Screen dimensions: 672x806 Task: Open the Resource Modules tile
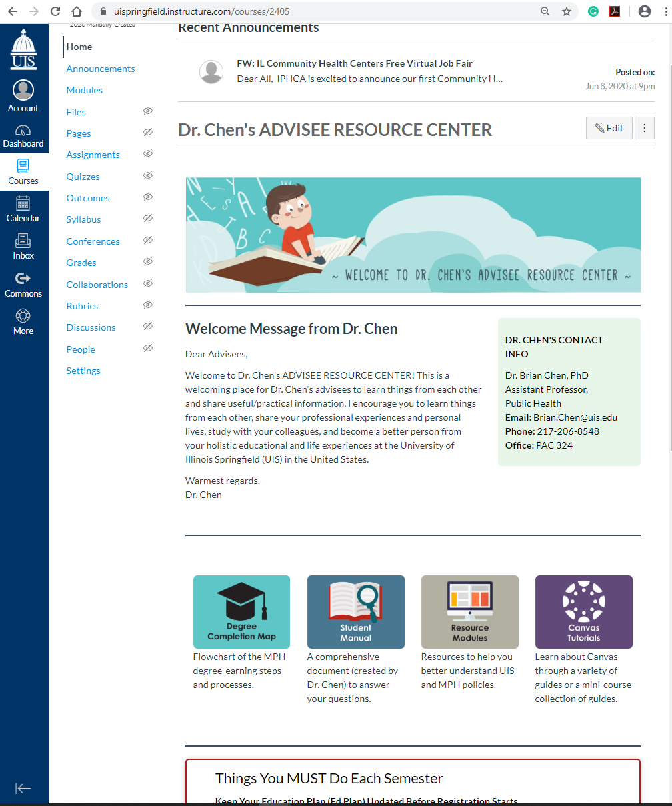tap(470, 612)
